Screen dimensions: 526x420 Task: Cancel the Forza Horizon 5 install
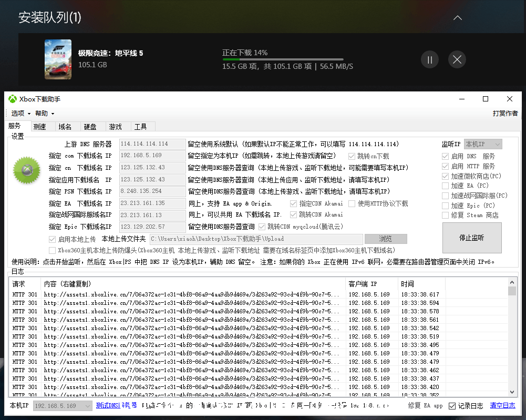point(457,60)
